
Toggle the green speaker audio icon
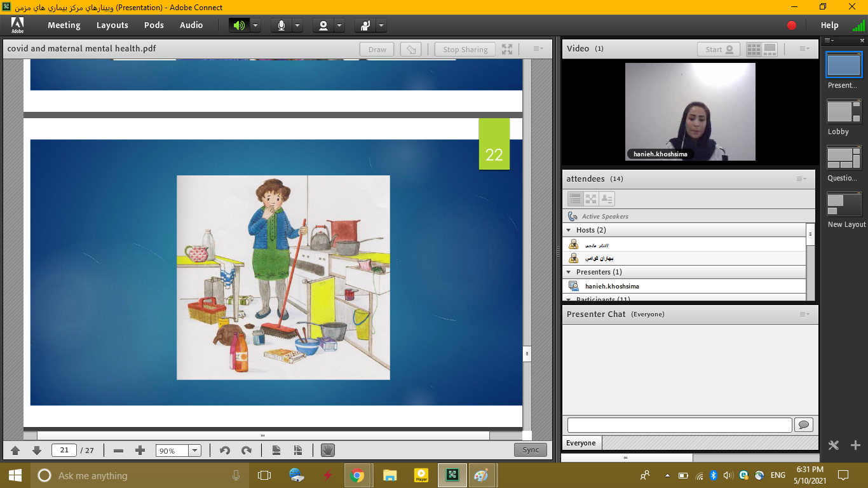click(x=239, y=25)
